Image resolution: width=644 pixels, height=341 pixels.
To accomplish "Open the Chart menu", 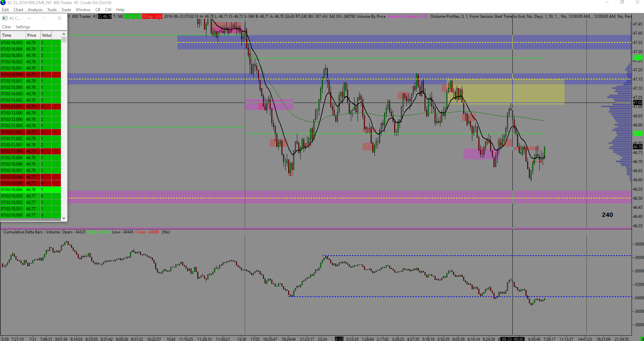I will (x=18, y=10).
